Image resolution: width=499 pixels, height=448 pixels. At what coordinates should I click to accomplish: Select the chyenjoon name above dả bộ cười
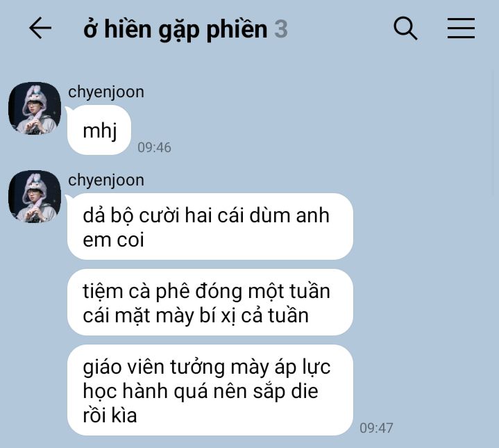[x=106, y=180]
